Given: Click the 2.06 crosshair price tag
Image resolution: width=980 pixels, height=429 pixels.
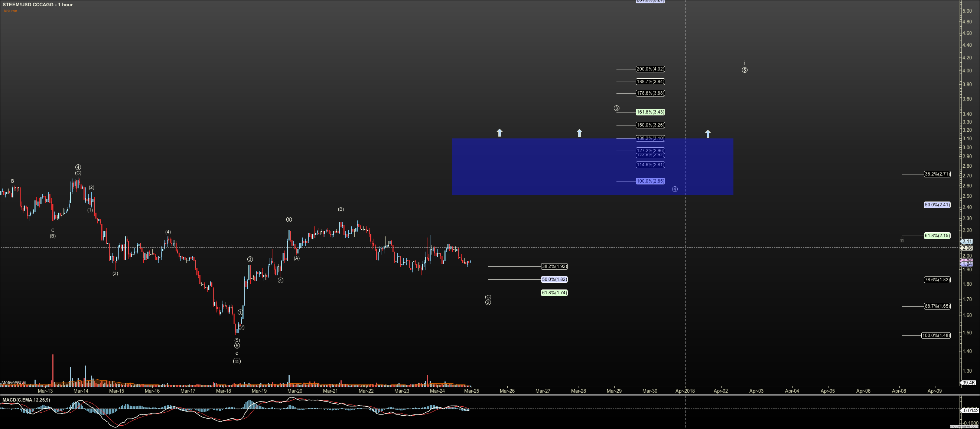Looking at the screenshot, I should [x=967, y=248].
